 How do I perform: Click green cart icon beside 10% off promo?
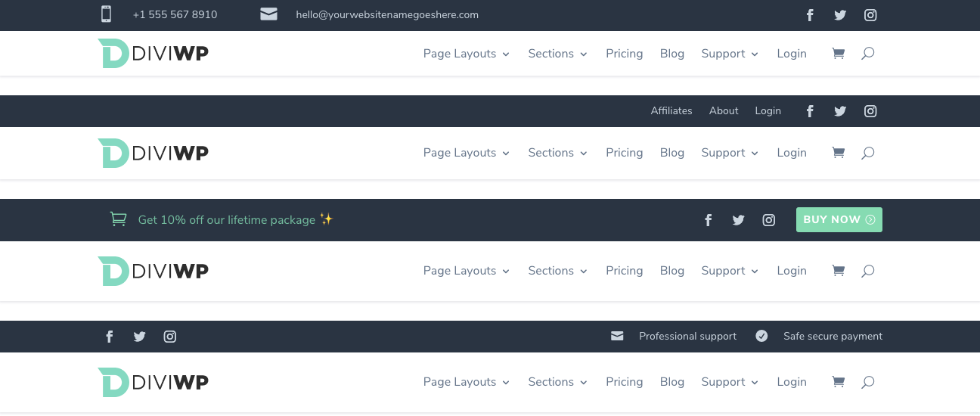point(118,219)
